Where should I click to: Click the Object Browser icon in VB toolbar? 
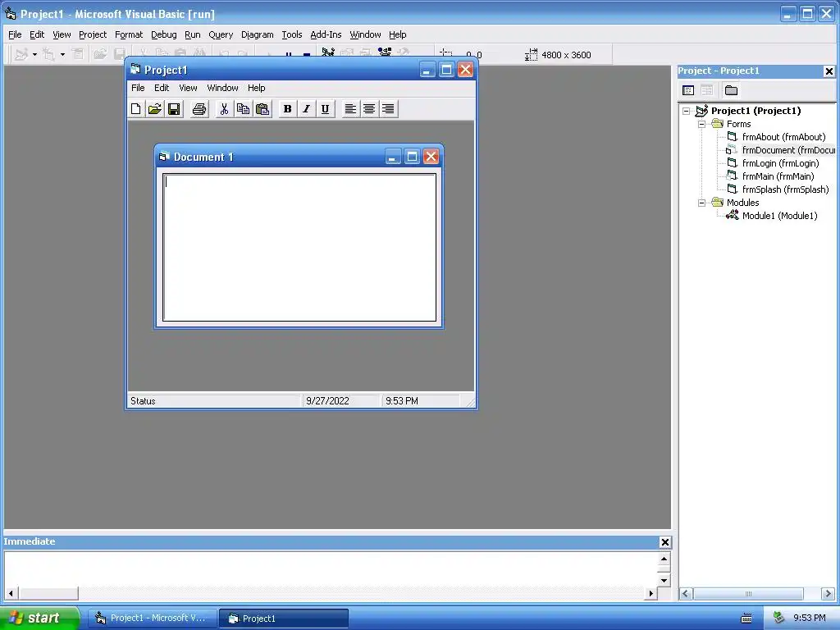click(385, 53)
